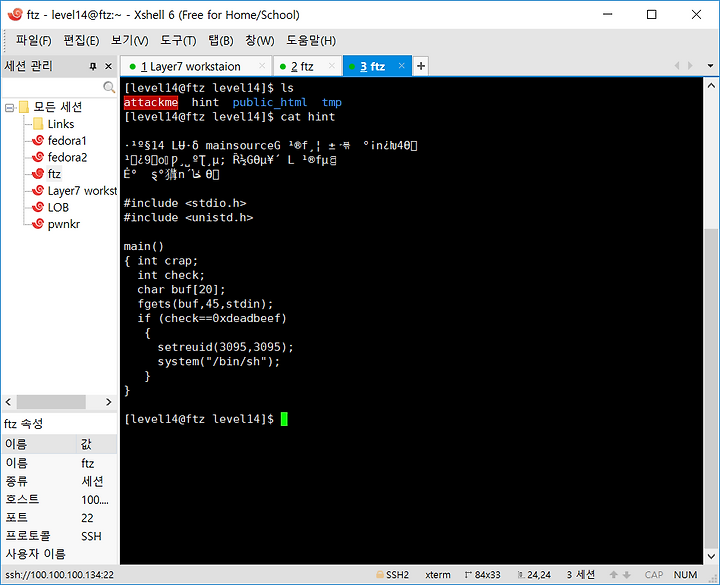
Task: Click the session tree horizontal scrollbar thumb
Action: [x=51, y=402]
